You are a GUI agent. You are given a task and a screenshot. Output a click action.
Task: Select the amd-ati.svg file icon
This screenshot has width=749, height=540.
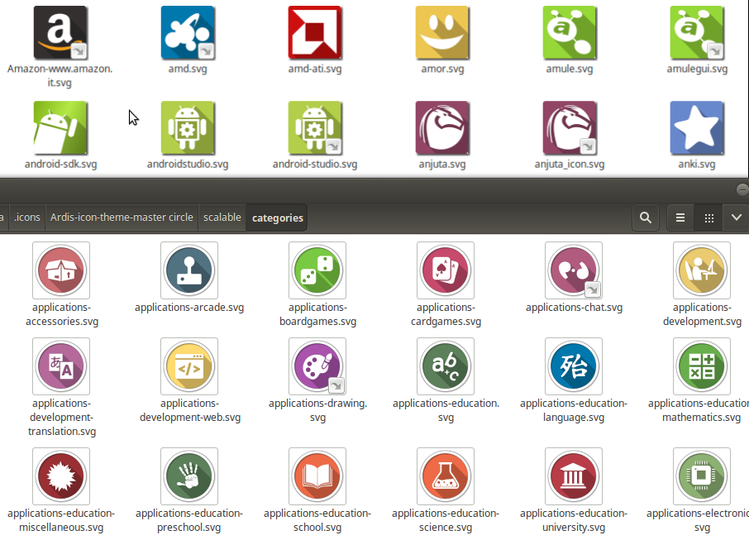click(315, 32)
